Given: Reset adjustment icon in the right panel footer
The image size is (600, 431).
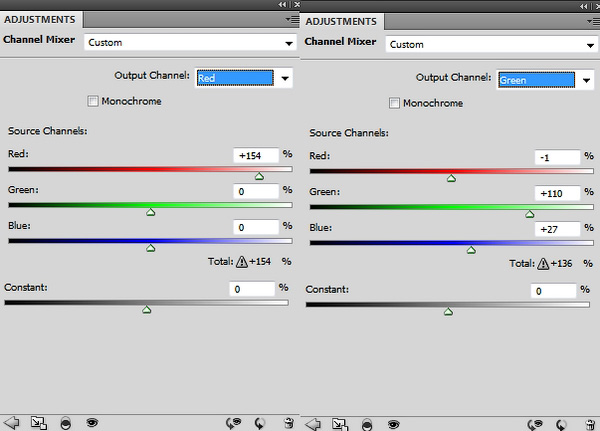Looking at the screenshot, I should [561, 425].
